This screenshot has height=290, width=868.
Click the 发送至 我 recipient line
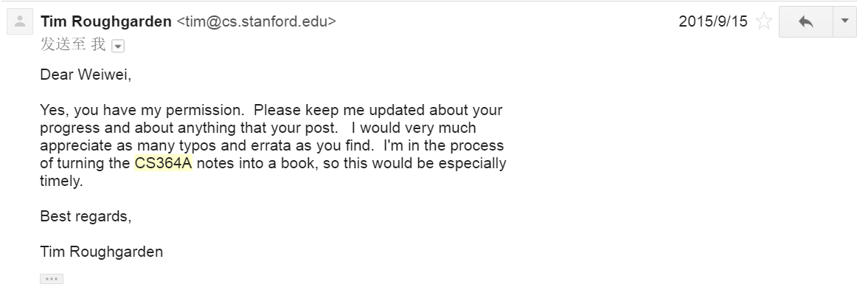click(x=72, y=45)
